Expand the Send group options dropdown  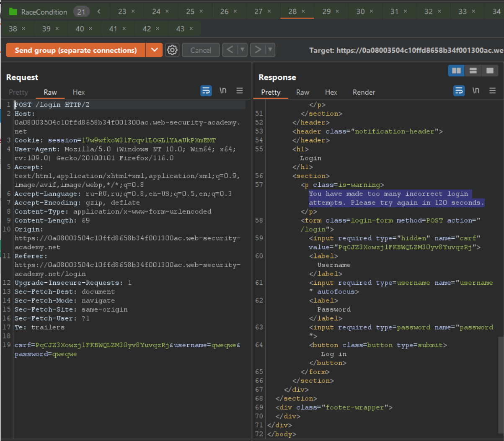click(154, 50)
